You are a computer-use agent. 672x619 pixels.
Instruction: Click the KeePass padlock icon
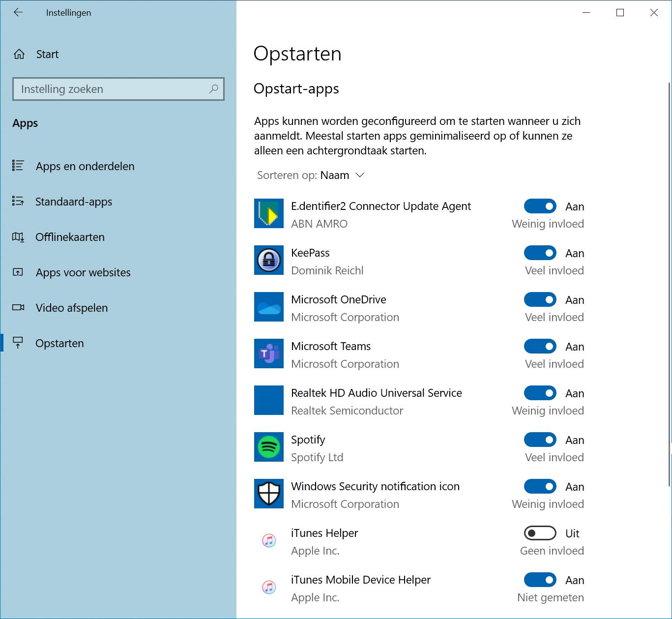pos(269,260)
